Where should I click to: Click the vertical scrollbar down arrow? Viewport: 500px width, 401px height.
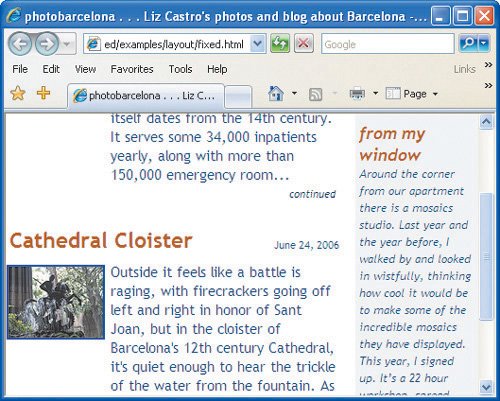486,387
